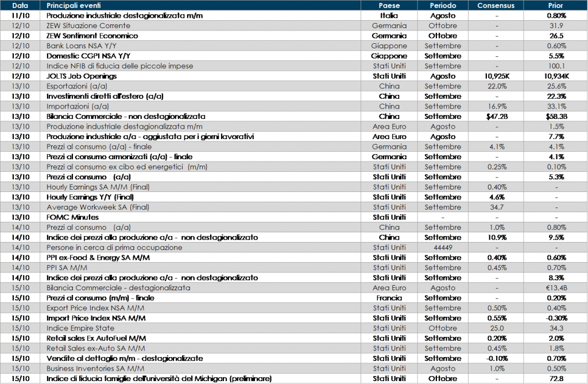Select the 'Prior' column header

pyautogui.click(x=555, y=6)
